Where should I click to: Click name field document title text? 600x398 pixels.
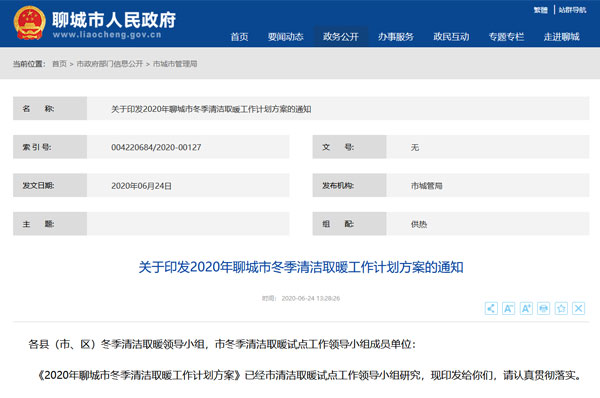tap(211, 109)
